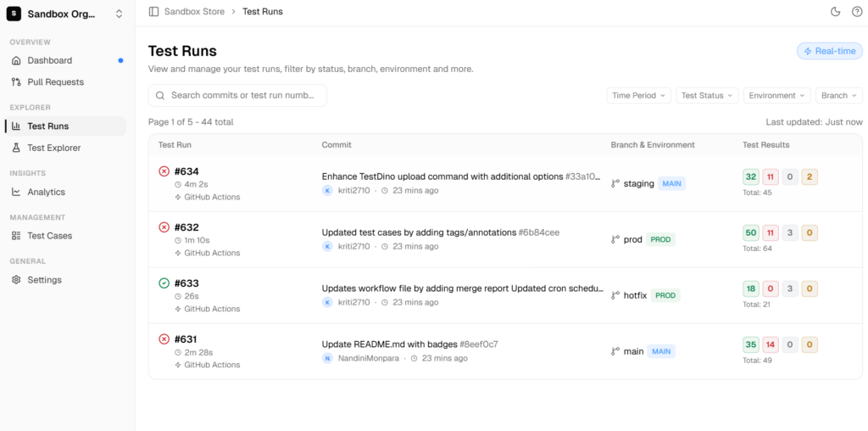Open the Branch filter dropdown
Screen dimensions: 868x431
tap(839, 95)
